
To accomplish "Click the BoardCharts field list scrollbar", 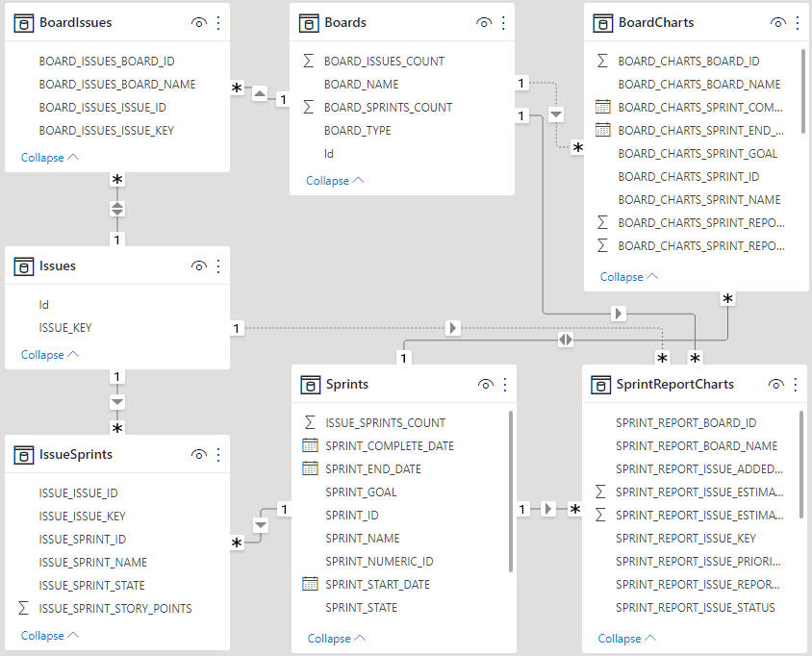I will tap(803, 91).
